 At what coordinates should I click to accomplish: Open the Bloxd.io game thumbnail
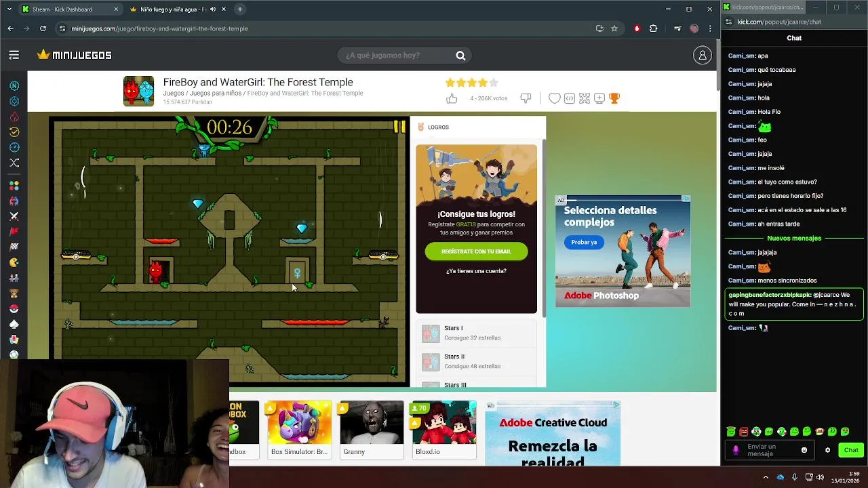click(444, 430)
